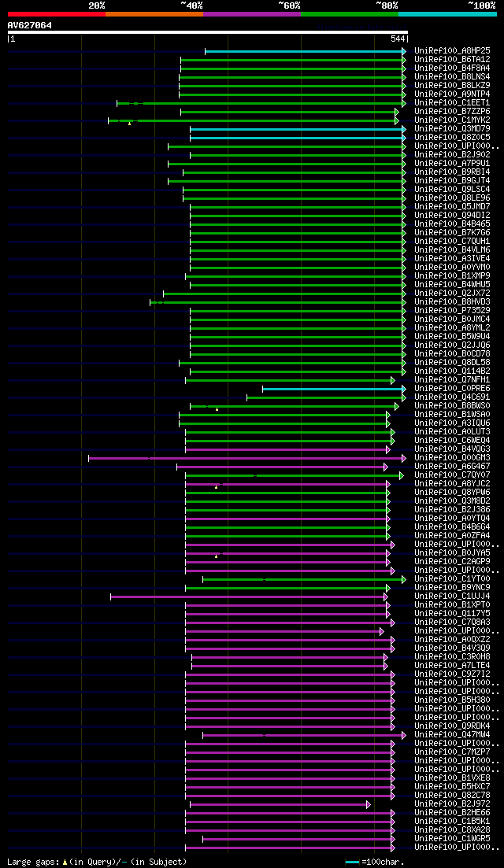This screenshot has width=504, height=868.
Task: Select hit name UniRef100_C3R0H8
Action: [452, 657]
